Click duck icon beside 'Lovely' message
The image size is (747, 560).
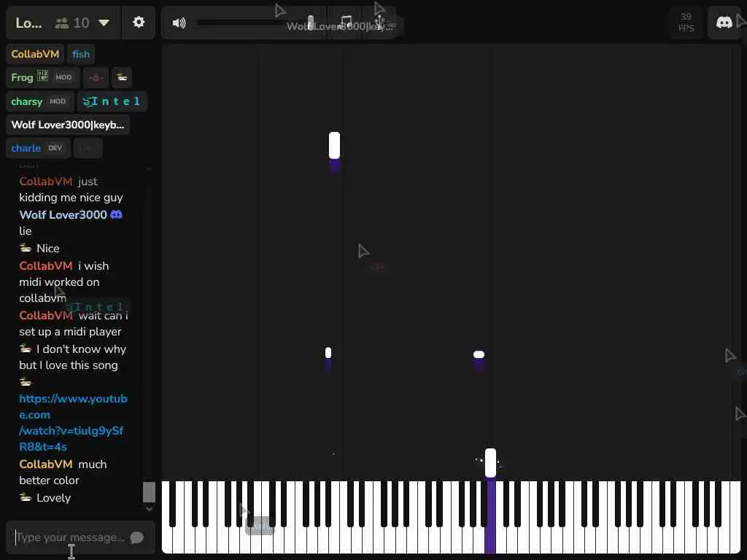(x=26, y=497)
